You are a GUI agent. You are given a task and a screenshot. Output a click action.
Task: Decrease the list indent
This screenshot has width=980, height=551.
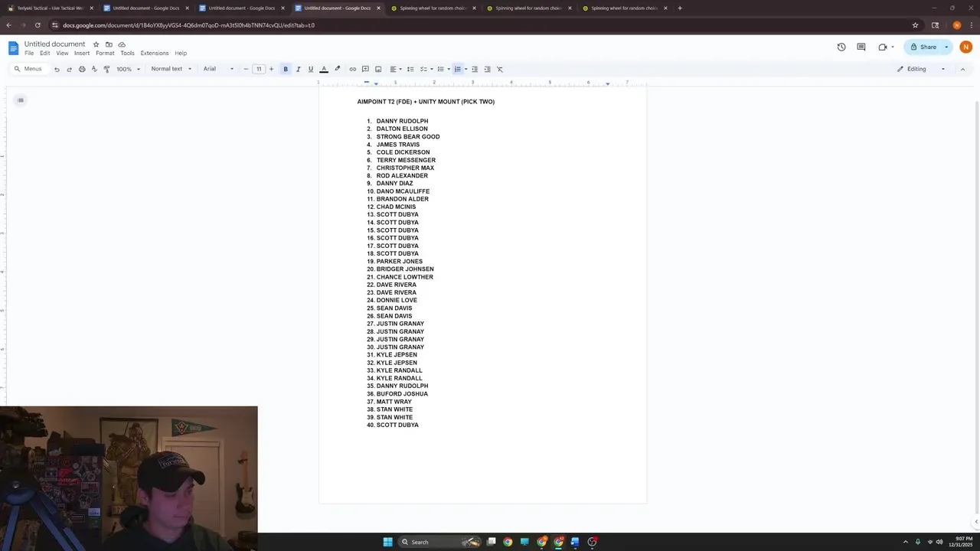[x=475, y=69]
